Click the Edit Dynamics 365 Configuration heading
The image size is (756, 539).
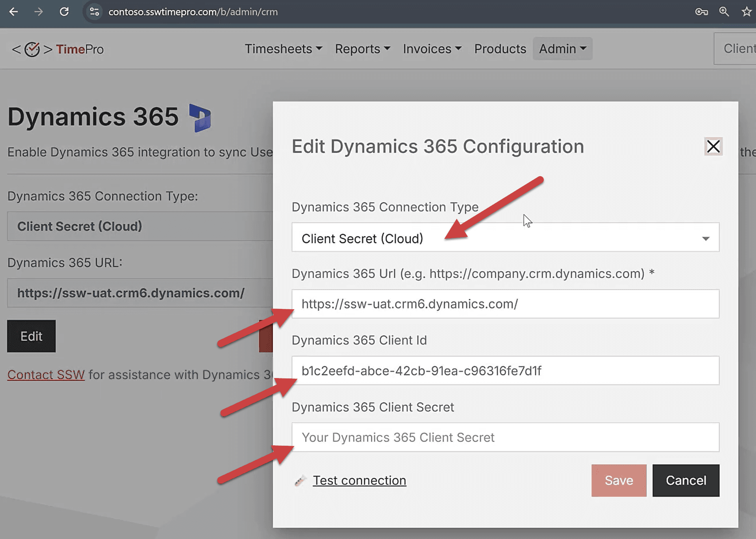click(x=438, y=146)
